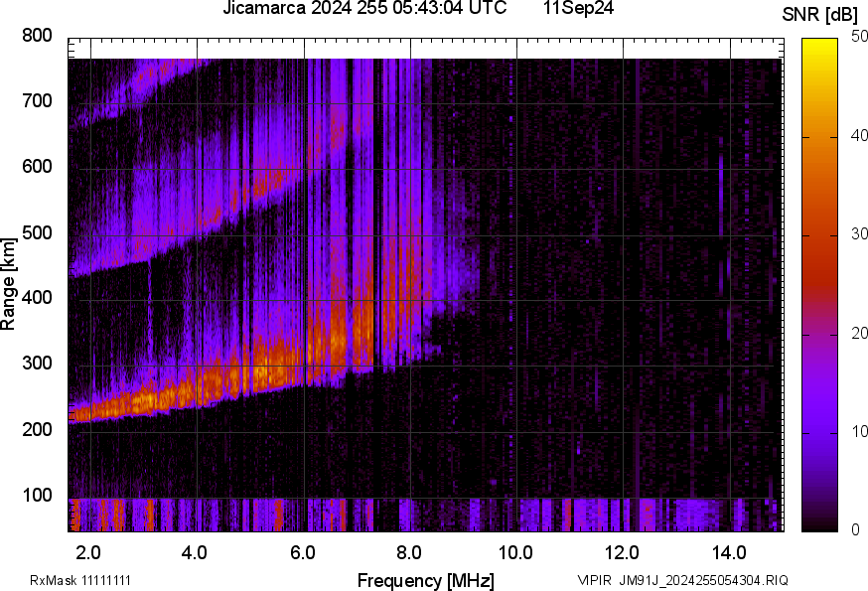The height and width of the screenshot is (591, 868).
Task: Click the Jicamarca timestamp title text
Action: pos(364,9)
